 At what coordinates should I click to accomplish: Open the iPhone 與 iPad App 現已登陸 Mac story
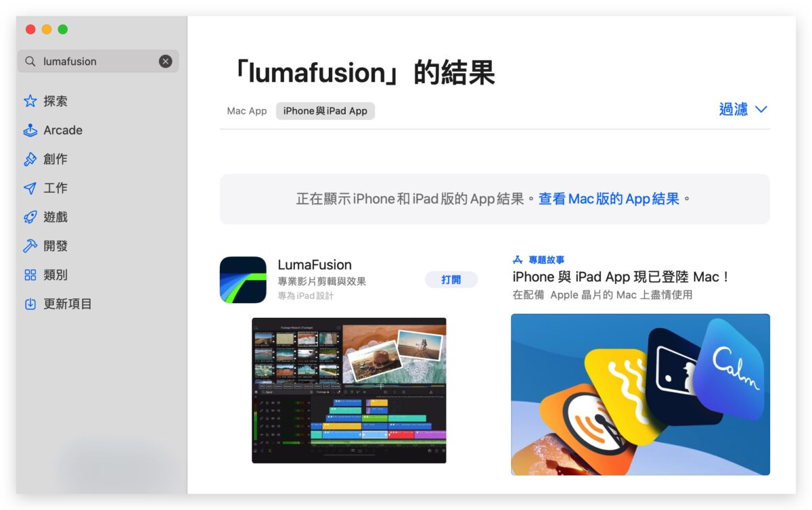621,277
